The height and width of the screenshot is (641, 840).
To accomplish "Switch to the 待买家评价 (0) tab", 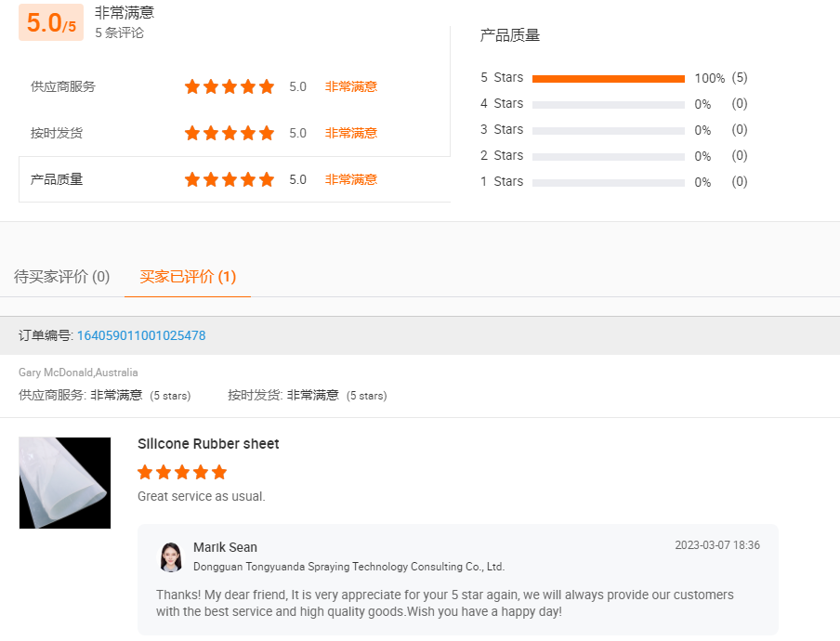I will pyautogui.click(x=62, y=277).
